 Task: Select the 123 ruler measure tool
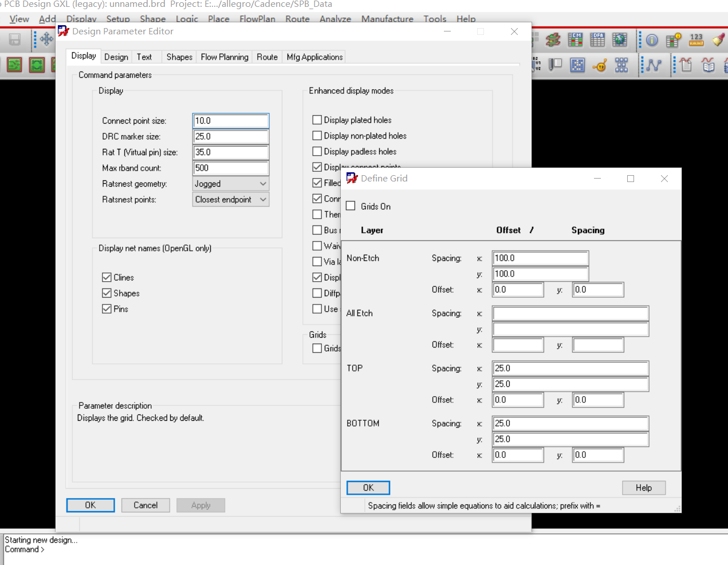pos(696,39)
